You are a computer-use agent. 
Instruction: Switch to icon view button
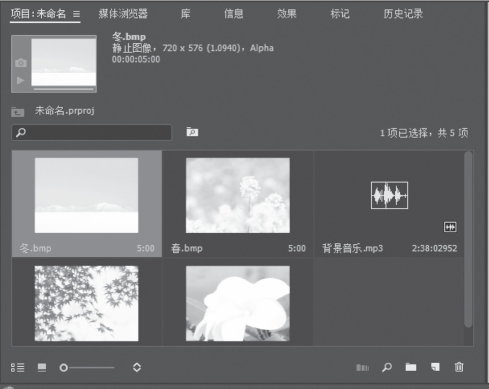pyautogui.click(x=42, y=367)
